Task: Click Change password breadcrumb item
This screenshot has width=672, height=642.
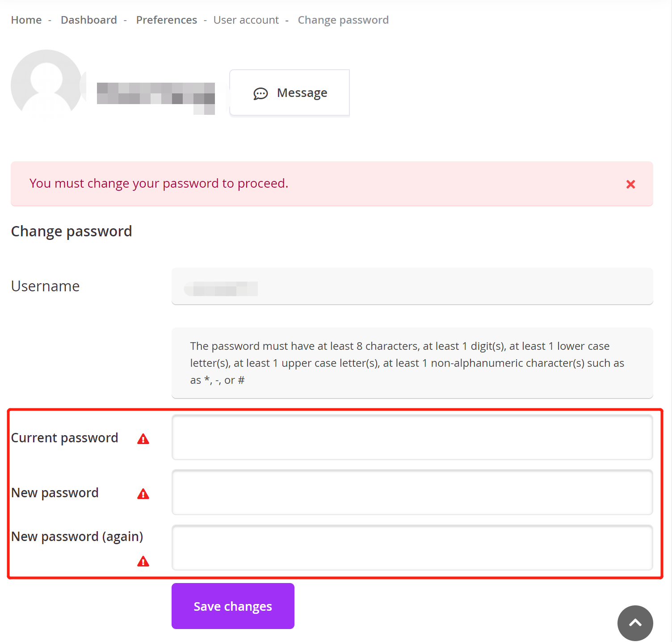Action: point(343,20)
